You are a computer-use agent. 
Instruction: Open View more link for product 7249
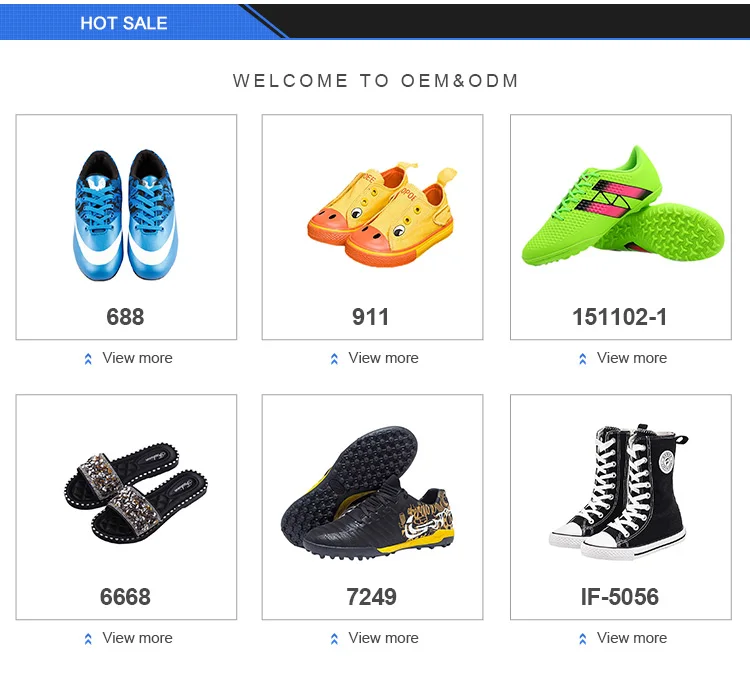[383, 638]
